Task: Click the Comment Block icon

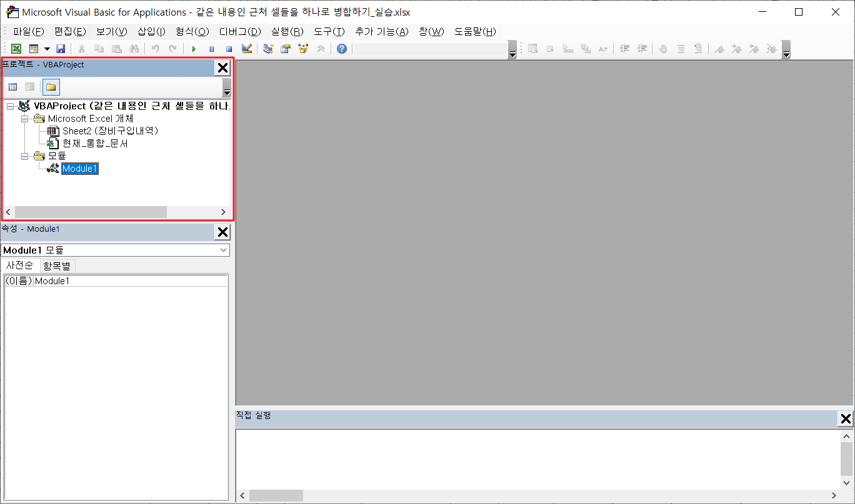Action: pos(681,49)
